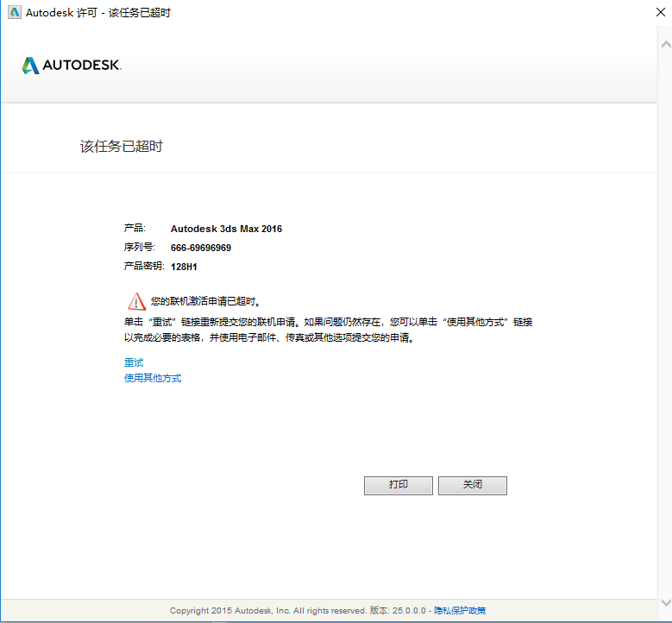The height and width of the screenshot is (623, 672).
Task: Select the product key 128H1 text
Action: click(x=184, y=267)
